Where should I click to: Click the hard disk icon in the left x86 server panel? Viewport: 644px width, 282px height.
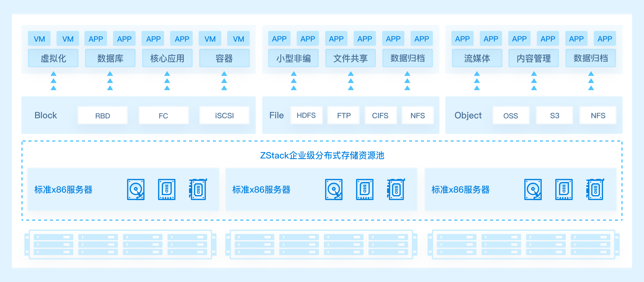pyautogui.click(x=136, y=189)
